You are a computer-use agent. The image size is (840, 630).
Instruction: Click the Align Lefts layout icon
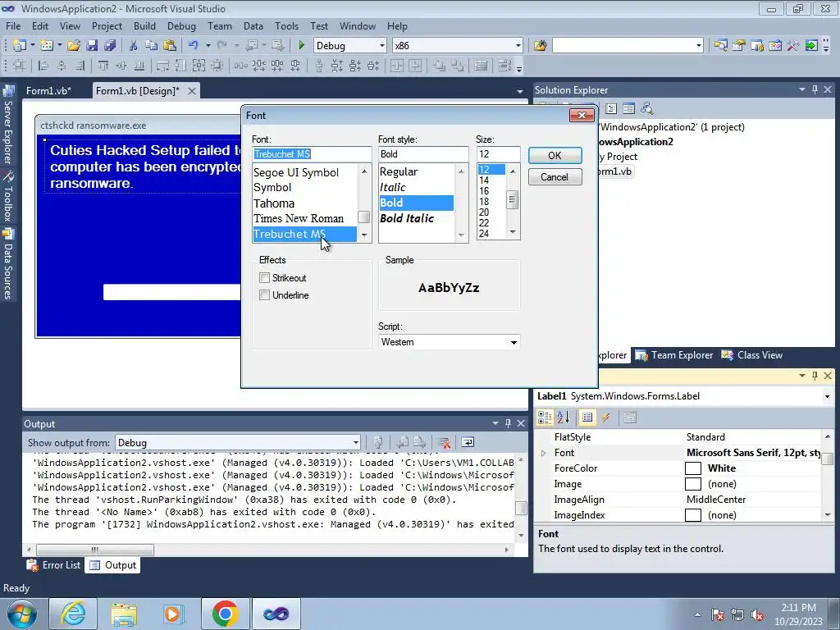click(43, 66)
